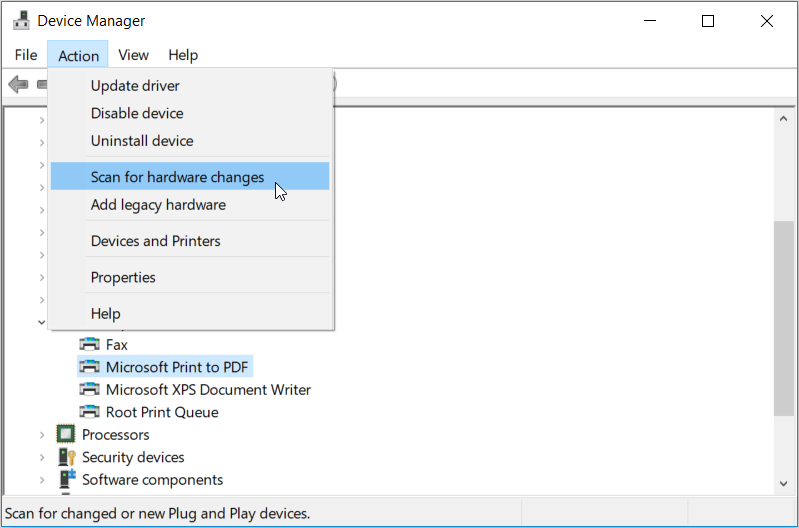Close the open Action menu via its header
The width and height of the screenshot is (799, 528).
(x=78, y=55)
